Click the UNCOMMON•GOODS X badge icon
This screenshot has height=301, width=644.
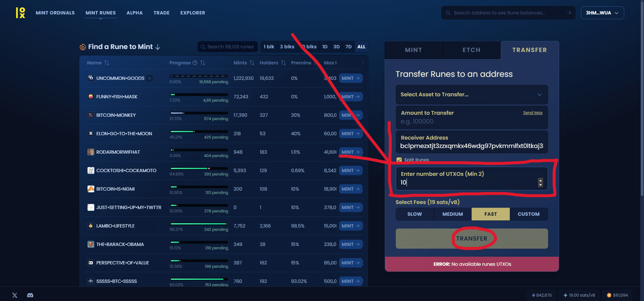tap(150, 78)
